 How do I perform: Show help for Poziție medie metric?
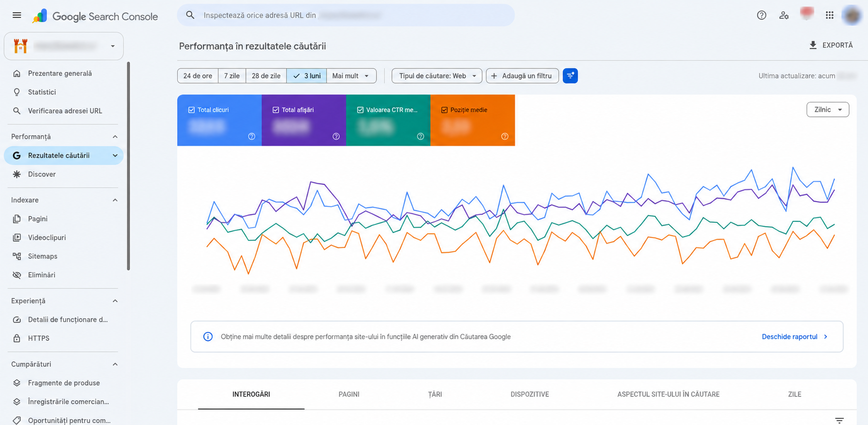click(504, 137)
